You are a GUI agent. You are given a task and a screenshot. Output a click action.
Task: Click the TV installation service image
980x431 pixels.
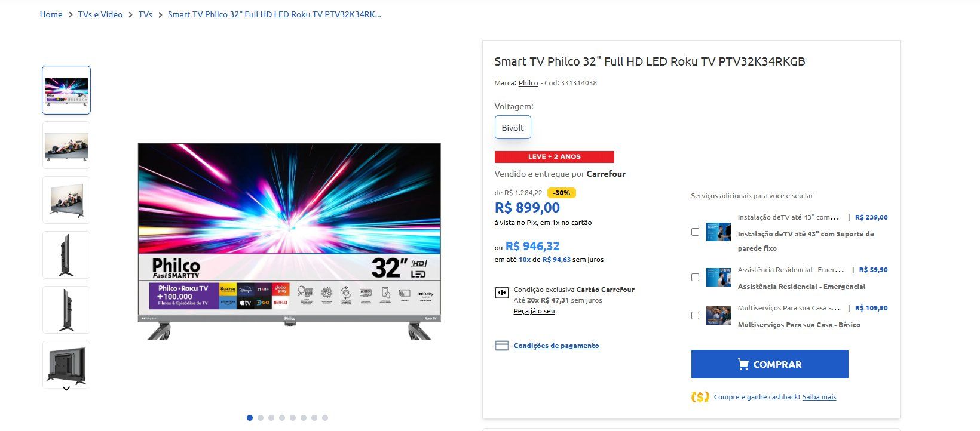click(718, 232)
